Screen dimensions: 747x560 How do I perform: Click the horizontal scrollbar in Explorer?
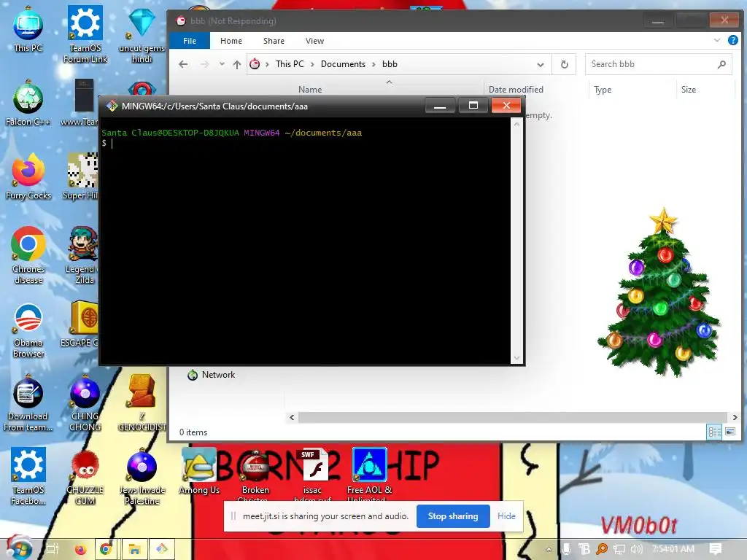tap(513, 417)
